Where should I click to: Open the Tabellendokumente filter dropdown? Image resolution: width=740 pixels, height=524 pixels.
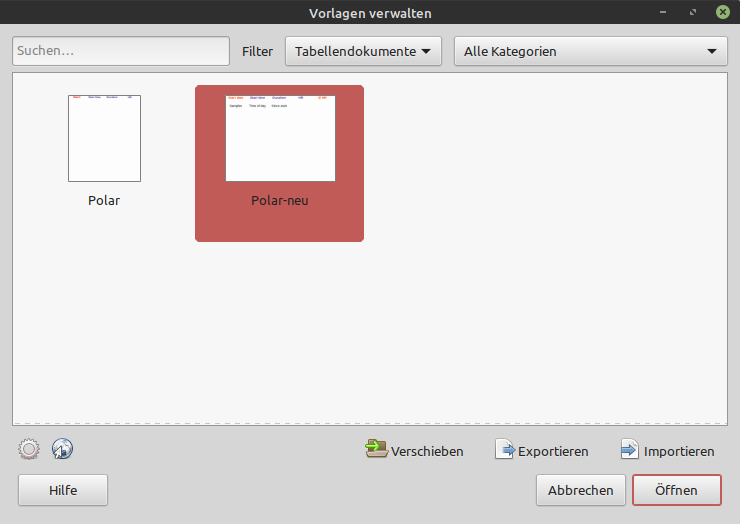(x=363, y=51)
